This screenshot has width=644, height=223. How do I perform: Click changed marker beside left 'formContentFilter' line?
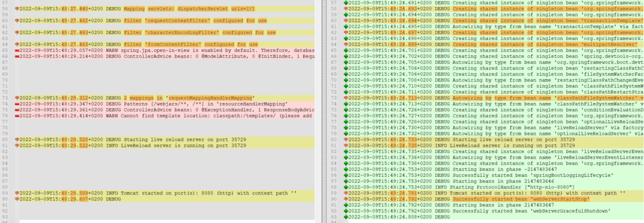click(18, 44)
